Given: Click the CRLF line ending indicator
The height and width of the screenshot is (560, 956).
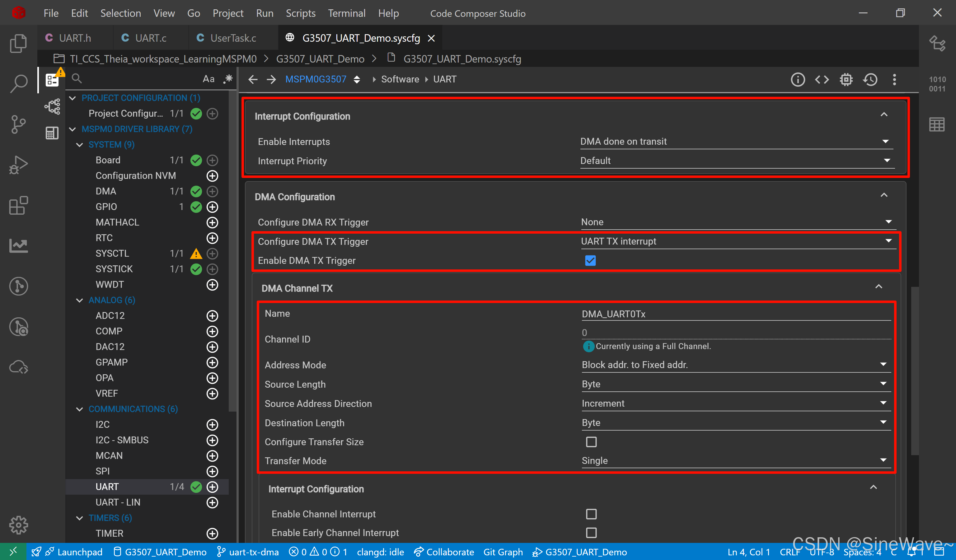Looking at the screenshot, I should [790, 552].
